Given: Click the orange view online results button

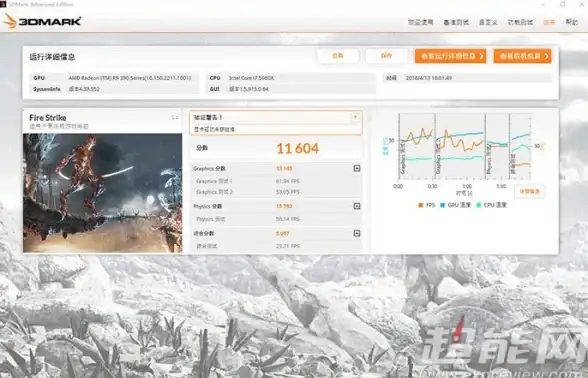Looking at the screenshot, I should click(522, 56).
